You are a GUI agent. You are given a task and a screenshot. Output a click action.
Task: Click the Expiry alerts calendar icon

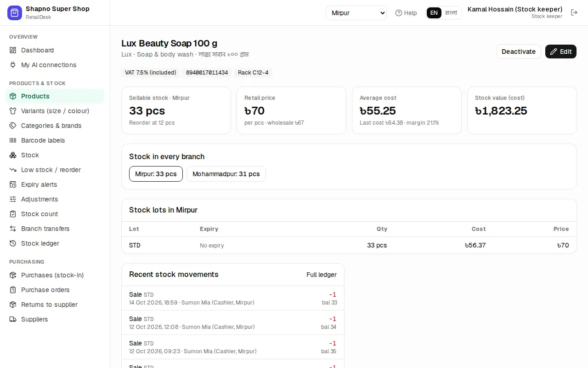point(13,184)
